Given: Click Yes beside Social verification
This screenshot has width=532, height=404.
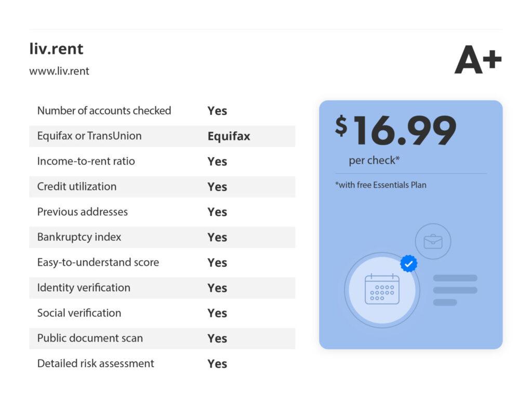Looking at the screenshot, I should (217, 314).
